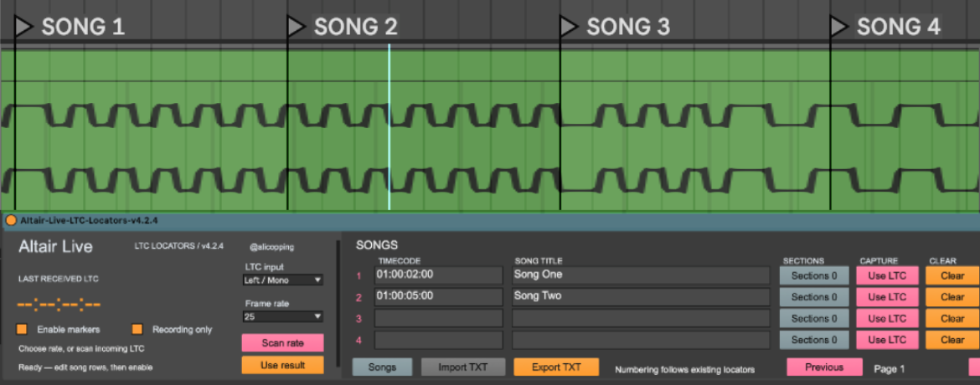Click the Page 1 indicator text
The width and height of the screenshot is (980, 385).
click(x=889, y=369)
